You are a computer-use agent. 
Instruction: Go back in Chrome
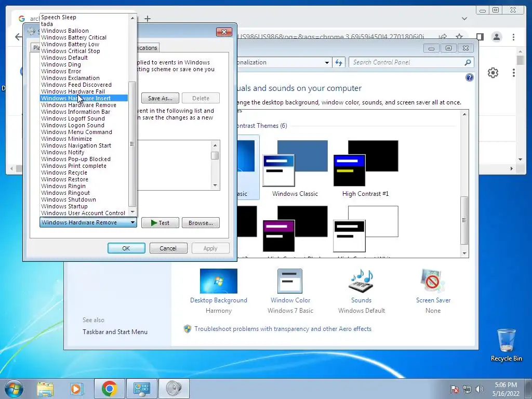point(18,37)
